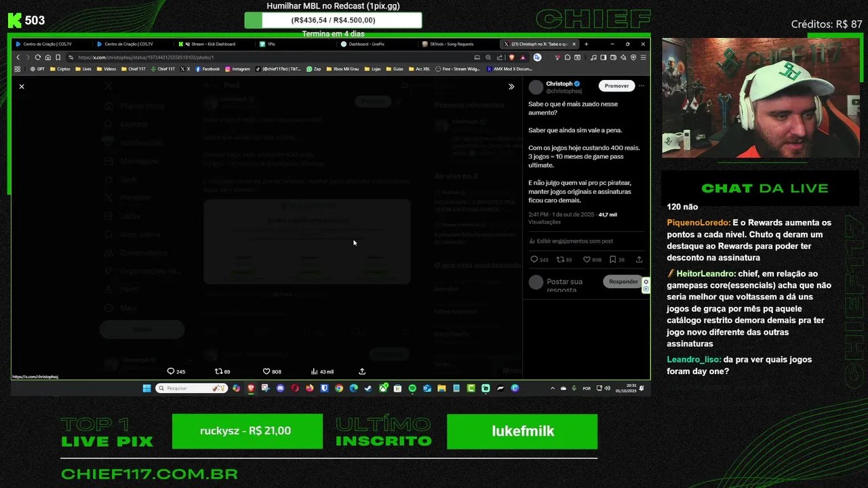Switch to the 1Pix browser tab

pyautogui.click(x=294, y=44)
